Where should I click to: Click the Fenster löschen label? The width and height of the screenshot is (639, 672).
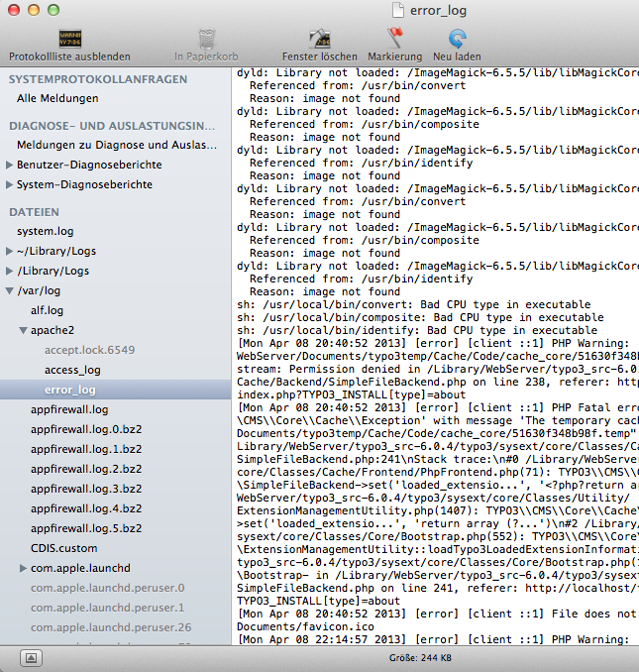coord(319,56)
